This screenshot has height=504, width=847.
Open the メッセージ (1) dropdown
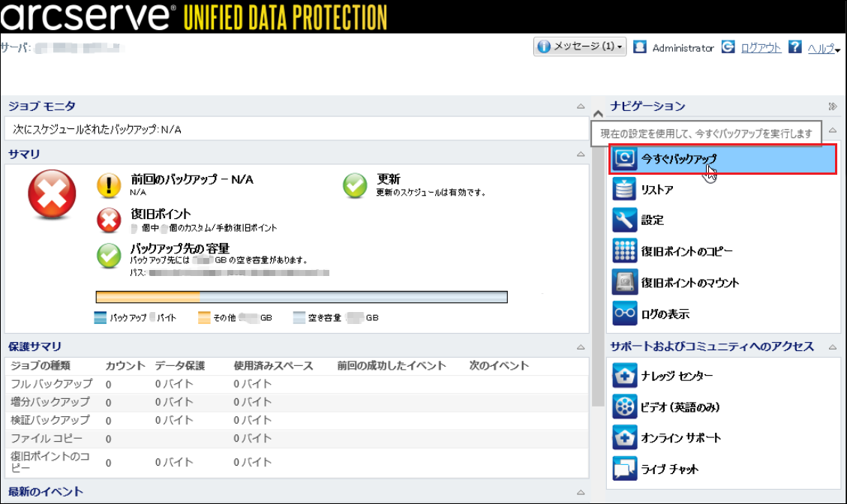(580, 46)
